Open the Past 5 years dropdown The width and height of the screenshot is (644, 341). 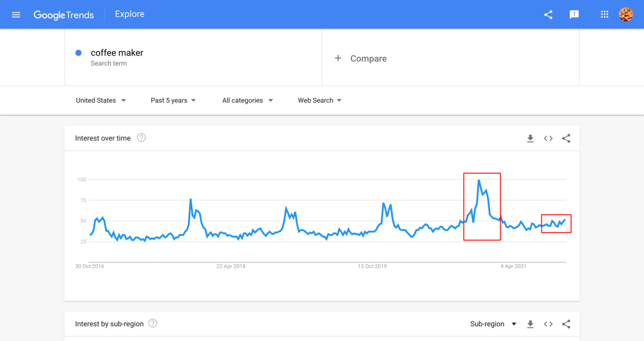(173, 101)
